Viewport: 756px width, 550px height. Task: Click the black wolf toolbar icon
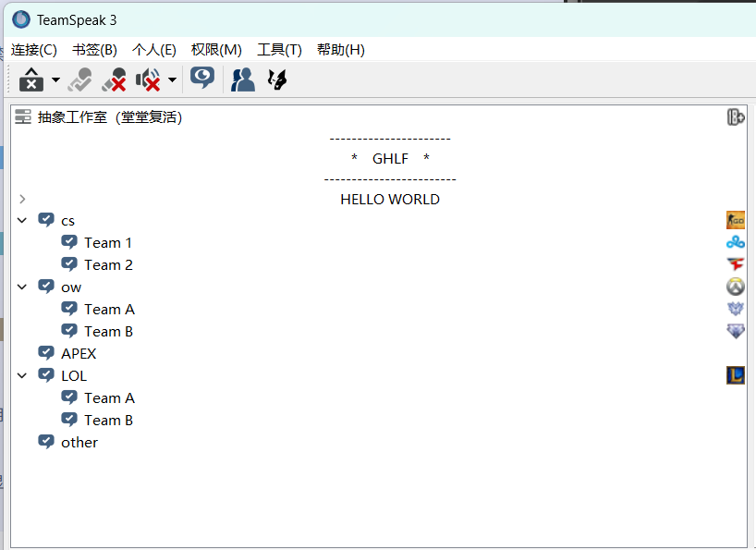[277, 79]
